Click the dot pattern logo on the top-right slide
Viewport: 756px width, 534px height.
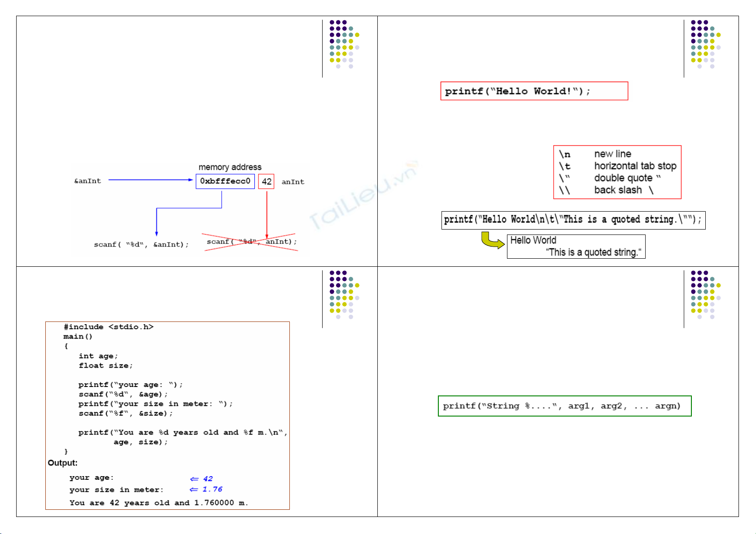point(705,44)
